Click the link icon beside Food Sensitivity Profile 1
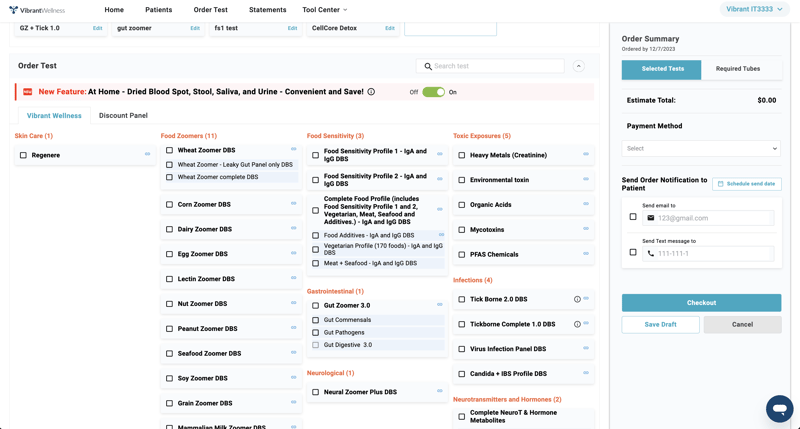800x429 pixels. tap(440, 154)
